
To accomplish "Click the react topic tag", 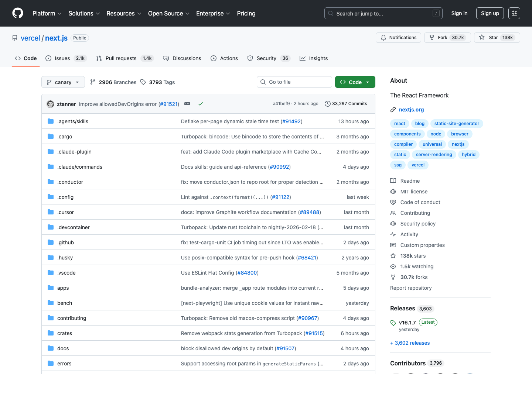I will 399,123.
